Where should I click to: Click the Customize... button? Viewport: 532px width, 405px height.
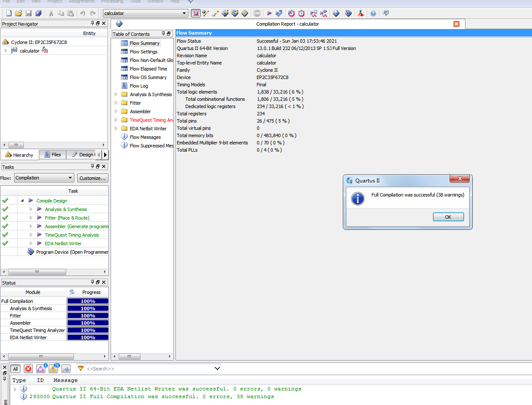(x=93, y=178)
